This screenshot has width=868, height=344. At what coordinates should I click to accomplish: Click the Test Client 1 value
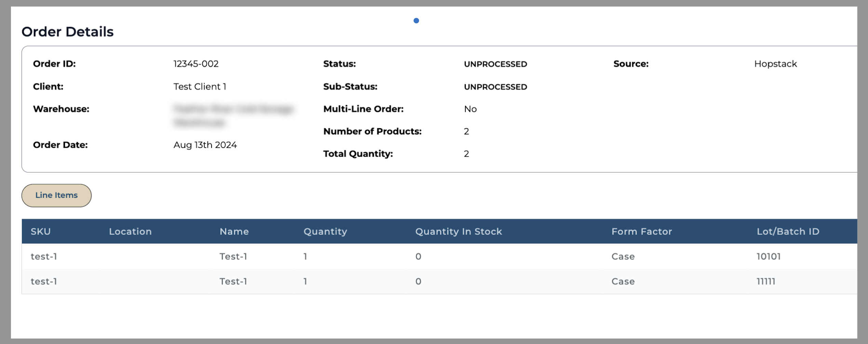(x=200, y=87)
